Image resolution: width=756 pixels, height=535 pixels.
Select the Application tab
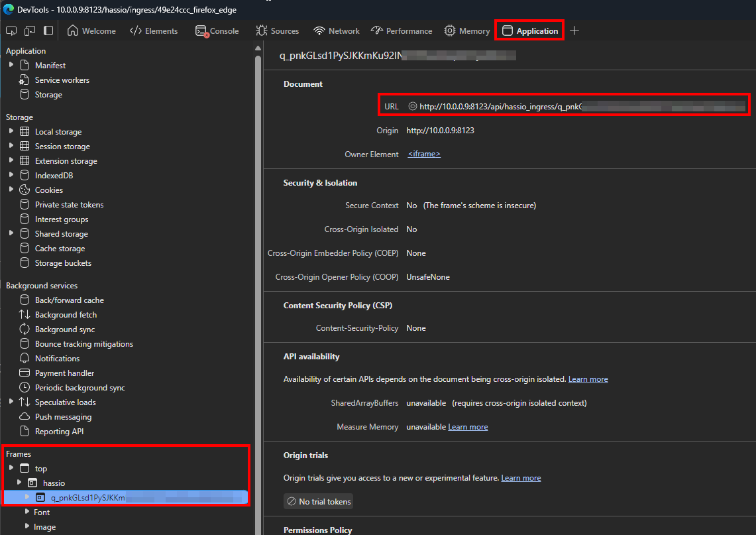coord(530,31)
